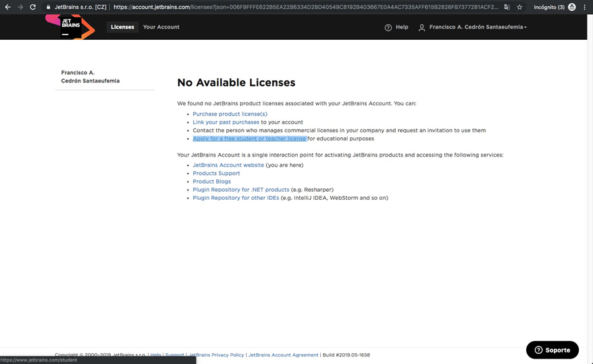Click the No Available Licenses heading
The image size is (593, 364).
coord(236,82)
